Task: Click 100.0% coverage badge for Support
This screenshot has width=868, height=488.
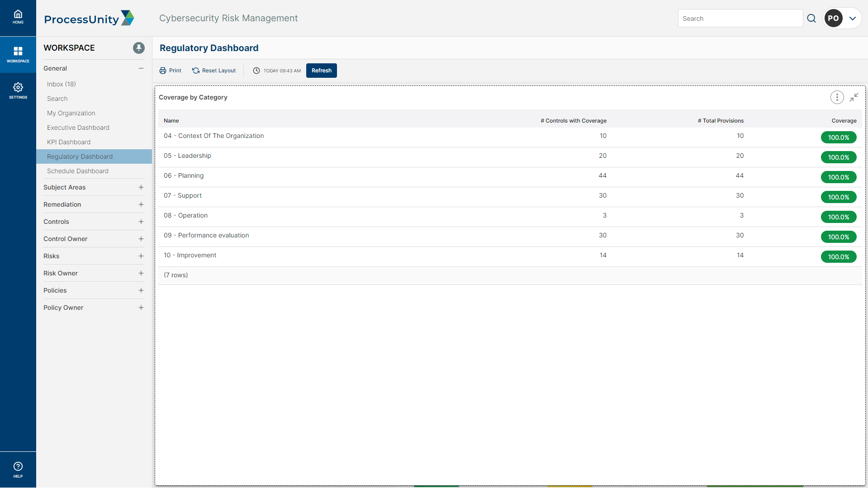Action: 839,197
